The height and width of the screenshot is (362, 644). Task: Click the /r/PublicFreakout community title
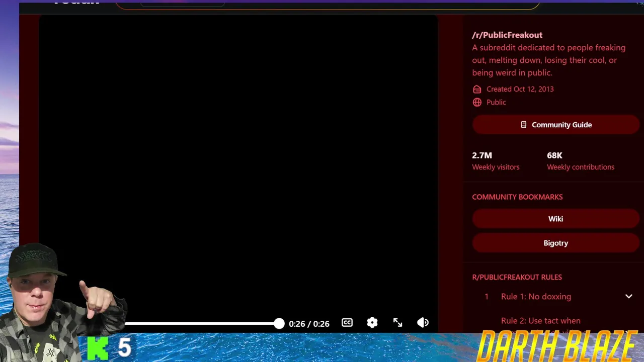(x=507, y=35)
